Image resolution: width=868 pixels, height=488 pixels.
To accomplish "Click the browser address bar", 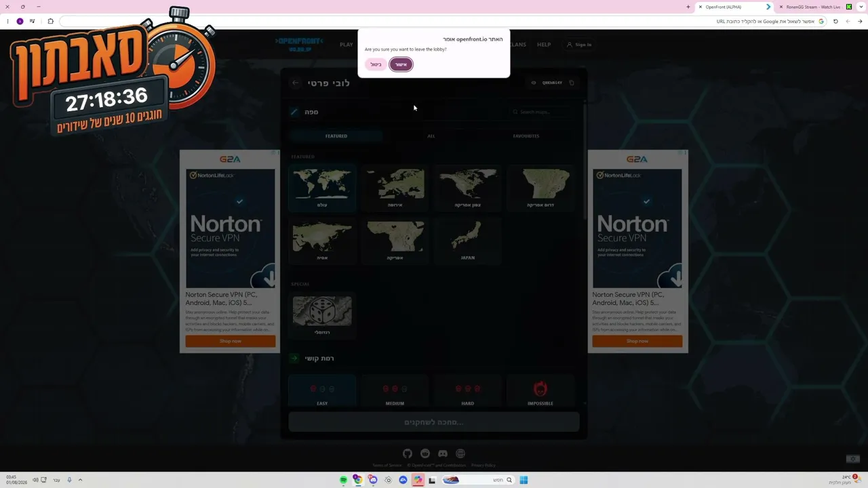I will tap(444, 21).
